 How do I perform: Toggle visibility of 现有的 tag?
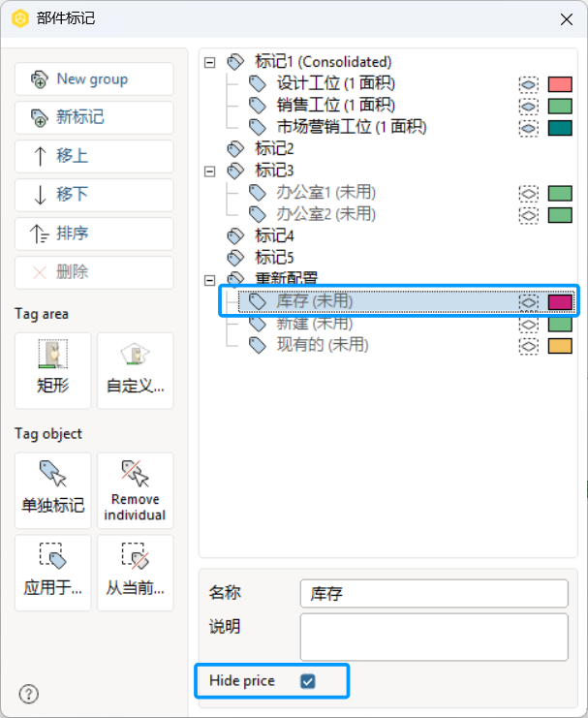click(529, 346)
